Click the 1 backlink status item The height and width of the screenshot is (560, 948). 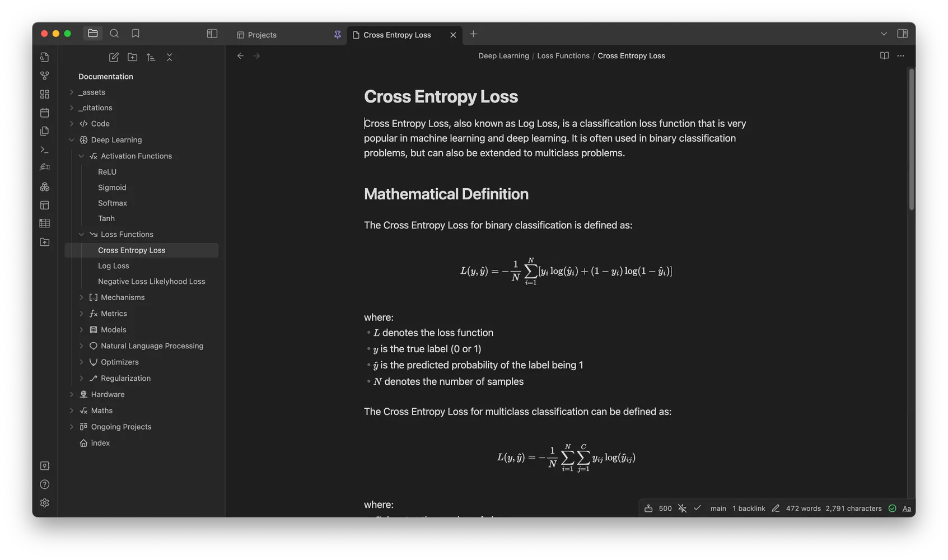tap(748, 508)
